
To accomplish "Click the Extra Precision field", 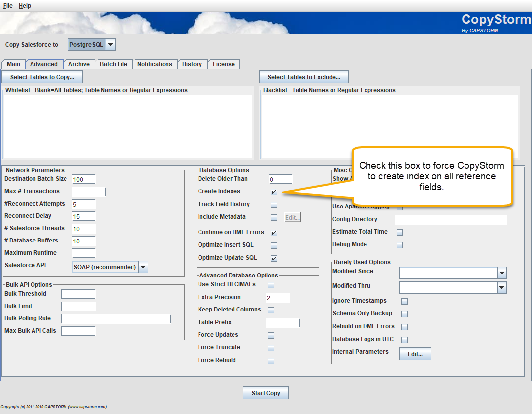I will pyautogui.click(x=277, y=298).
